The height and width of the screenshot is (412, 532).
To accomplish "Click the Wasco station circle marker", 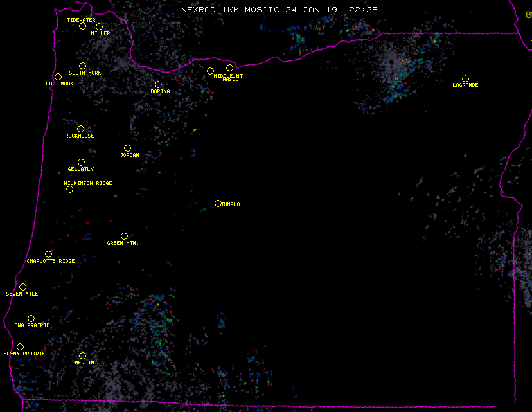I will click(x=229, y=68).
